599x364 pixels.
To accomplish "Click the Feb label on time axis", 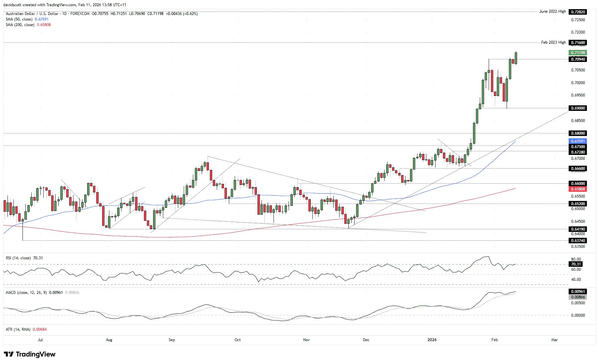I will click(x=495, y=340).
